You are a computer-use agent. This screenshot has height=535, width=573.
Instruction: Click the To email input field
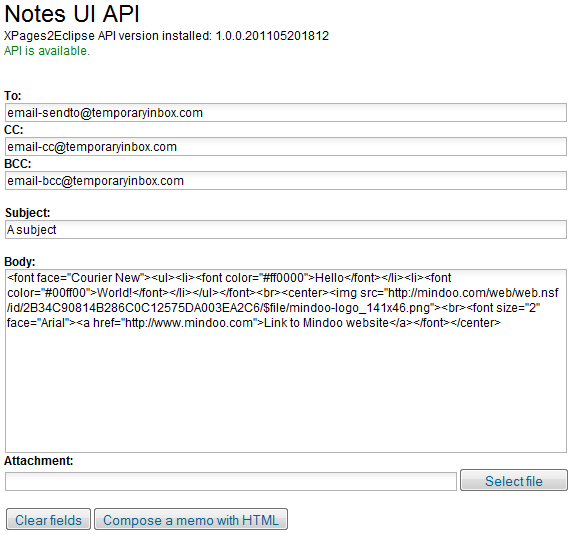click(286, 113)
